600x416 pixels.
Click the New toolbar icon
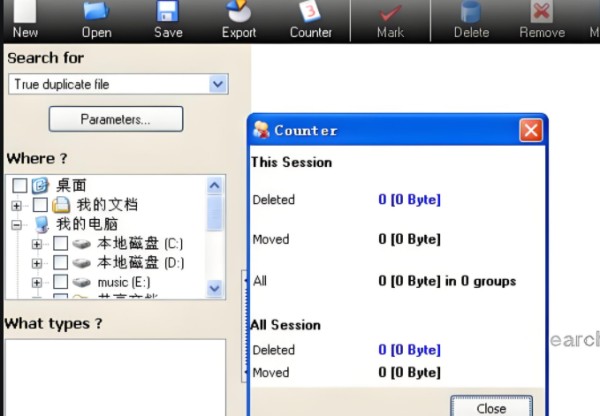click(24, 13)
